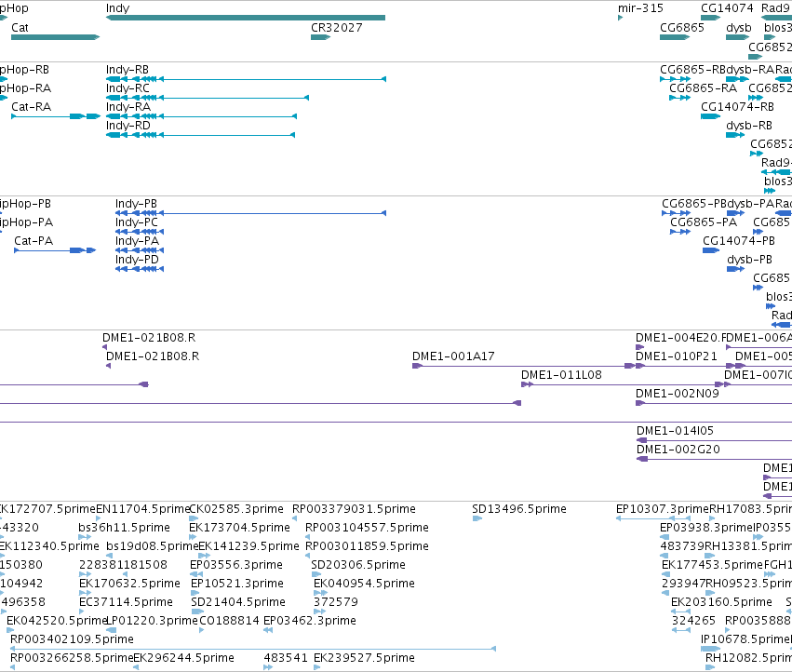Select the dysb-PB protein label
The image size is (792, 672).
click(749, 260)
